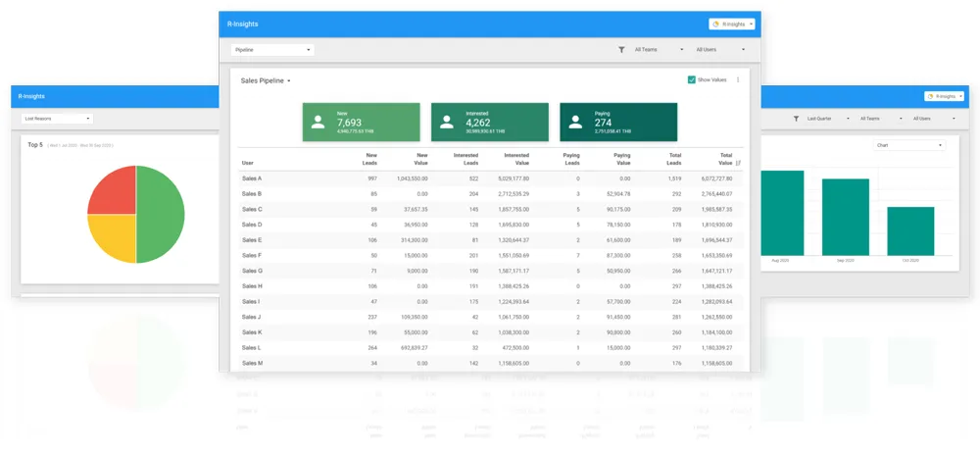This screenshot has height=455, width=980.
Task: Sort by the New Value column header
Action: [421, 160]
